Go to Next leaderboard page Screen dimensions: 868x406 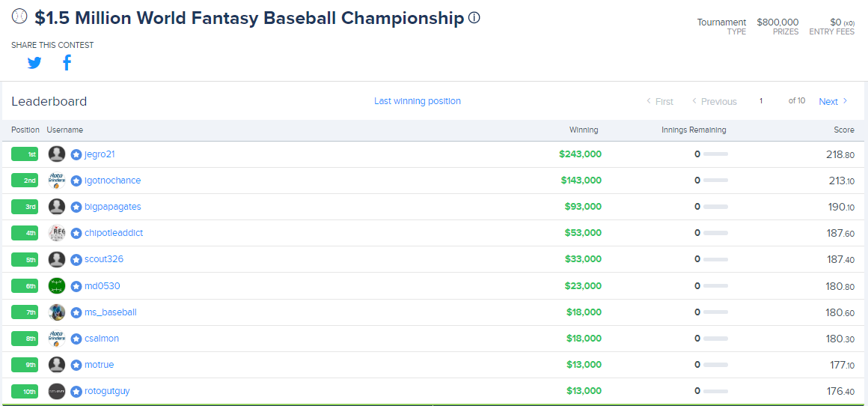coord(833,101)
